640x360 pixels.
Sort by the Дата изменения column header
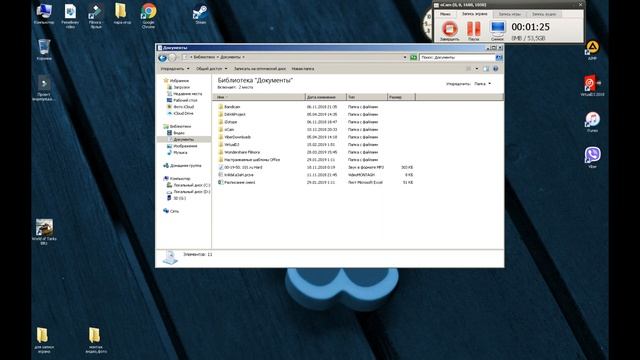326,97
